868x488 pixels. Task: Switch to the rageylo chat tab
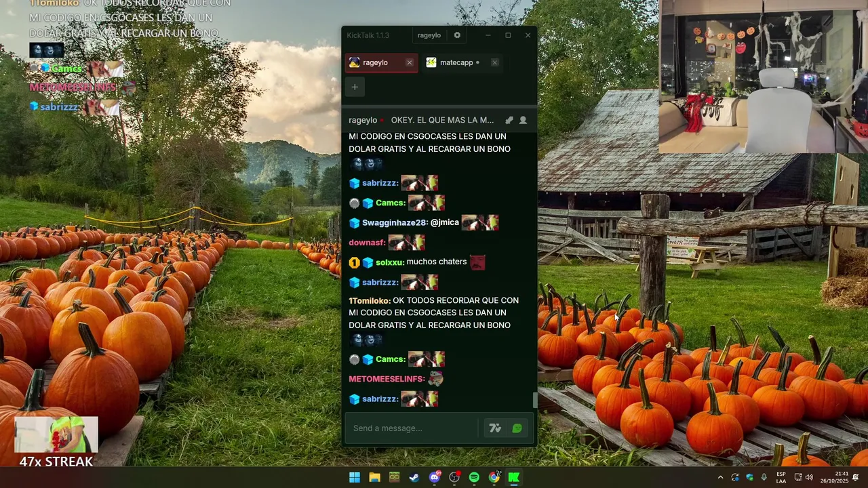click(381, 62)
